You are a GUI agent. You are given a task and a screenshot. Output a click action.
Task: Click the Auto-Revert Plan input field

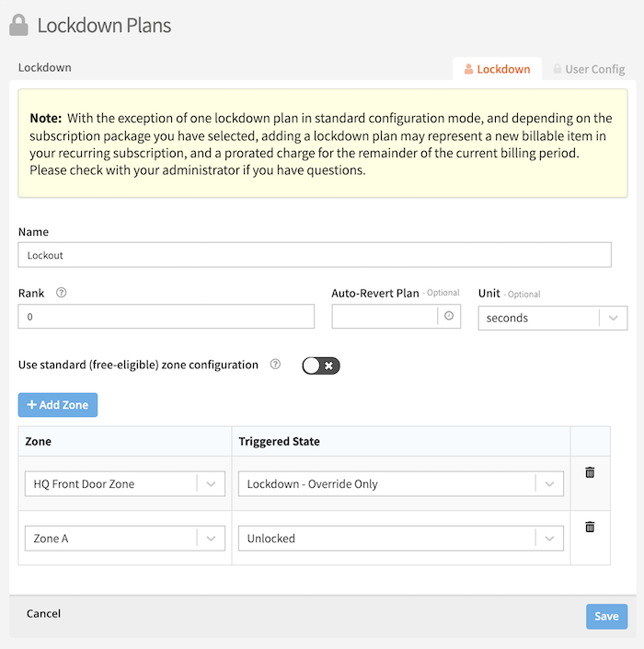(385, 317)
